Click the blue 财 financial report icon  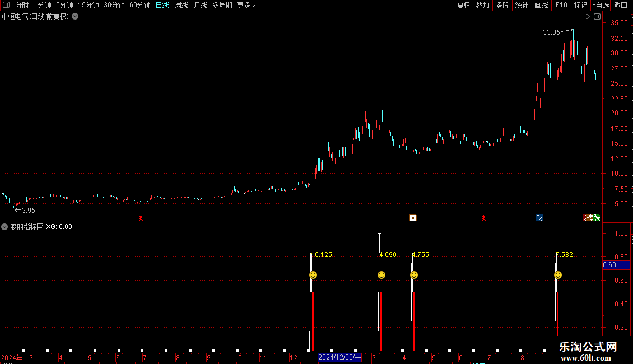(x=539, y=218)
